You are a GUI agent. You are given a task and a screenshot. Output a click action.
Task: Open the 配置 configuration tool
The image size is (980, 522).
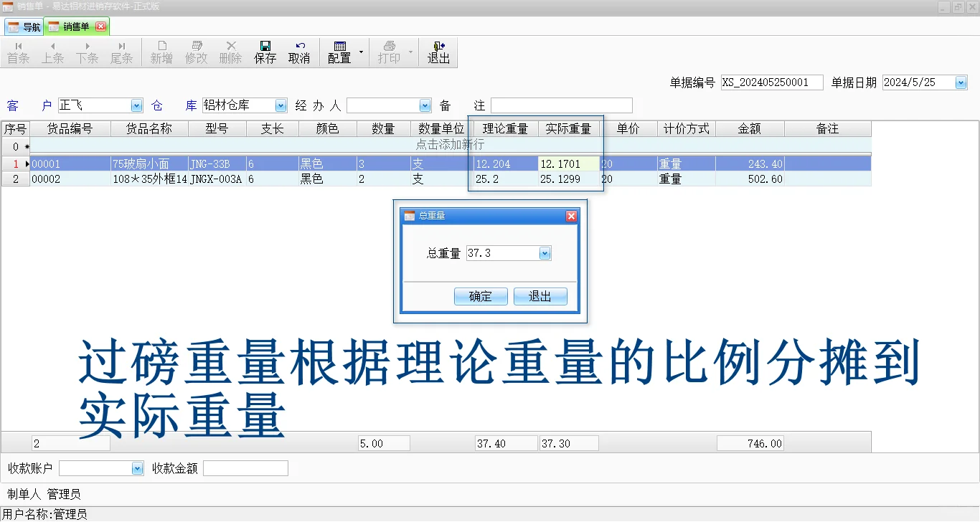[339, 52]
